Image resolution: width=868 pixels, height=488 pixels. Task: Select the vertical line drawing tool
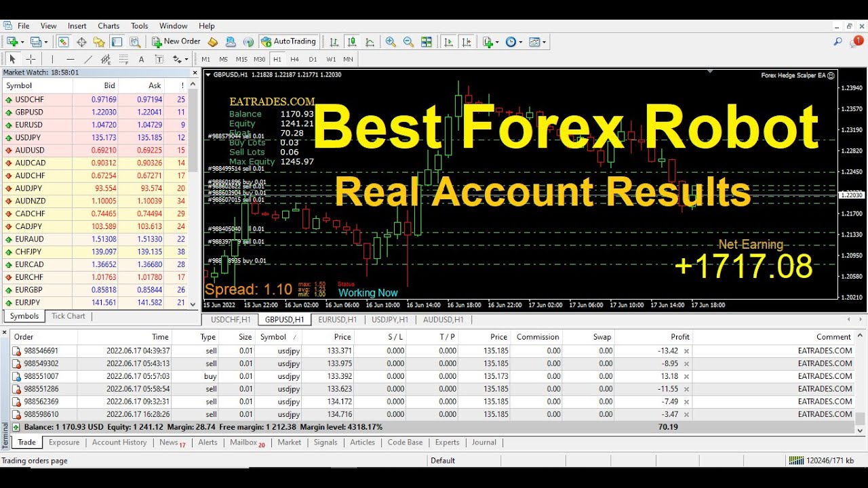pos(52,59)
